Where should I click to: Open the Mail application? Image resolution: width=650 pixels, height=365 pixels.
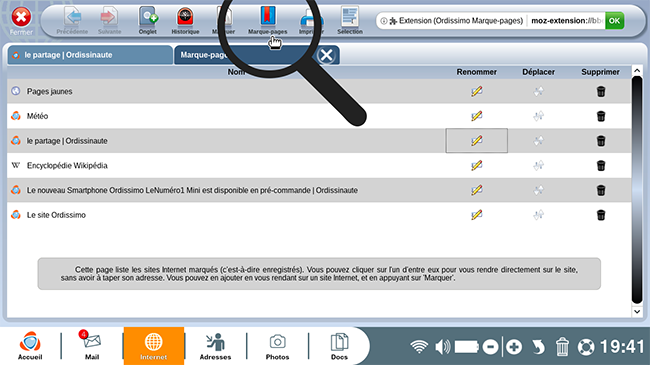[92, 346]
